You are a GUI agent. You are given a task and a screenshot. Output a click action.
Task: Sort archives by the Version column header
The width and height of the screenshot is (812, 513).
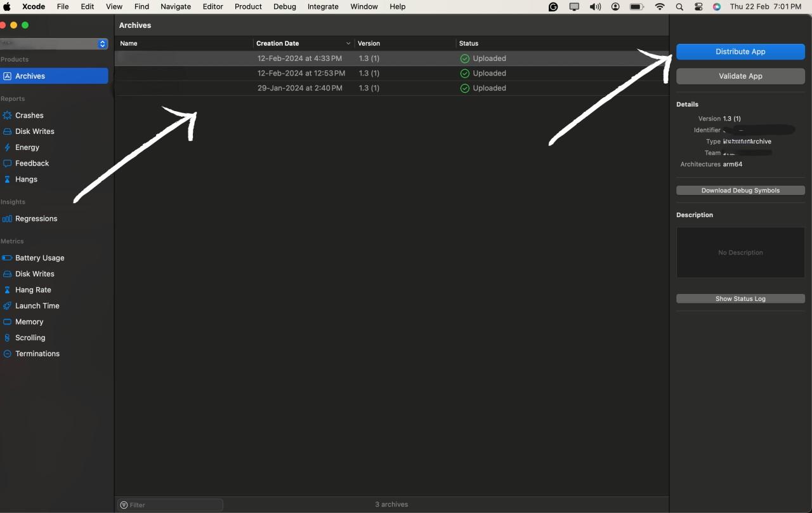405,43
